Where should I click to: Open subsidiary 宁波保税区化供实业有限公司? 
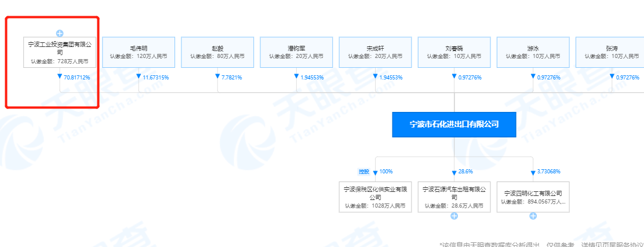[376, 197]
